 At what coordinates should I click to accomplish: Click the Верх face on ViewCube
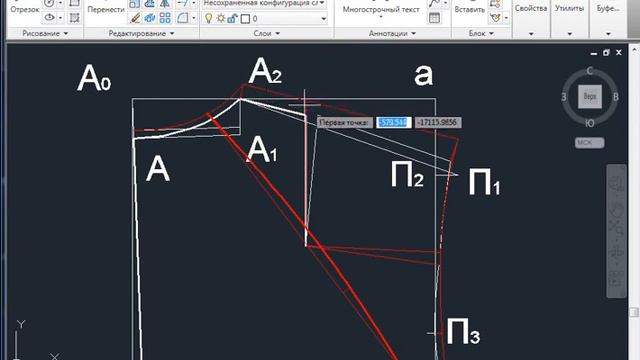pyautogui.click(x=590, y=97)
